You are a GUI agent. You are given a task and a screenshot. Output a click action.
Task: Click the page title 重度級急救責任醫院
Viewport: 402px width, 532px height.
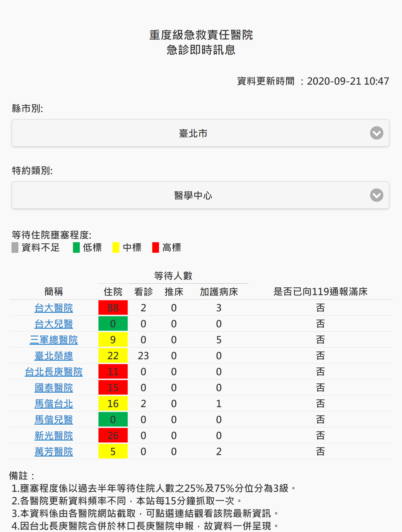pyautogui.click(x=201, y=35)
